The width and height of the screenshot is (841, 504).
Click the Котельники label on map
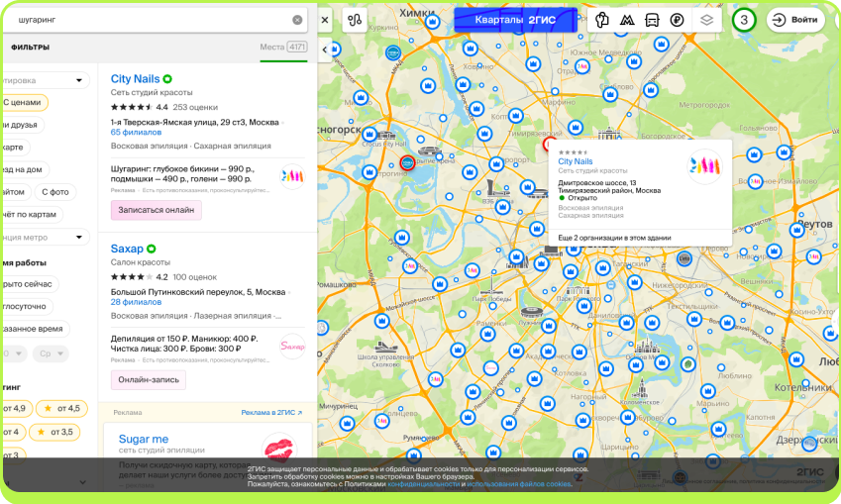pyautogui.click(x=802, y=386)
